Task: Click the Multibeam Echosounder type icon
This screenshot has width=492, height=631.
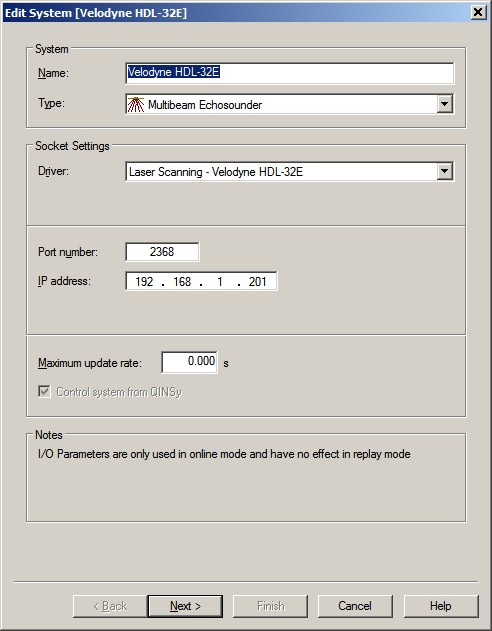Action: click(x=136, y=105)
